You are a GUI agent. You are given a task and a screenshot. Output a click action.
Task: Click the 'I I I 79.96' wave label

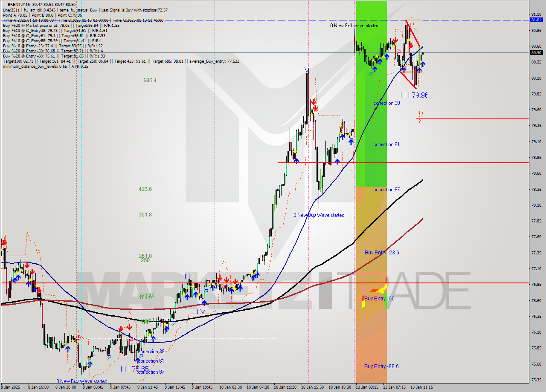click(414, 95)
